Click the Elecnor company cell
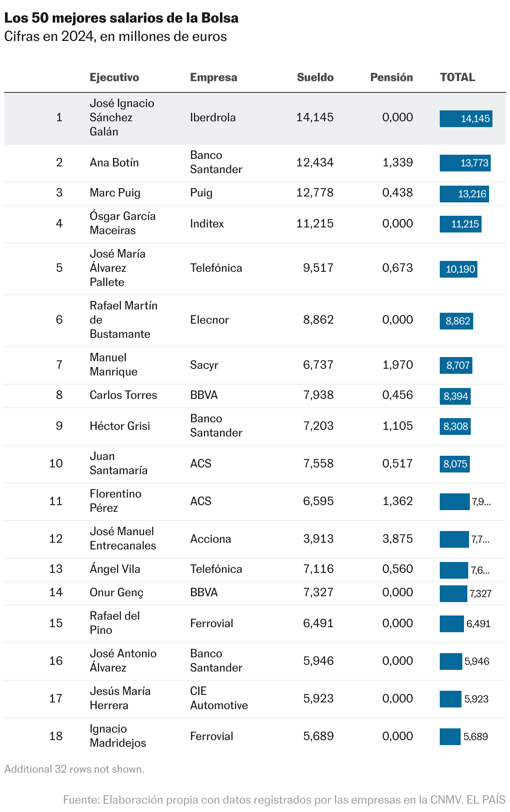The height and width of the screenshot is (812, 510). pyautogui.click(x=209, y=320)
